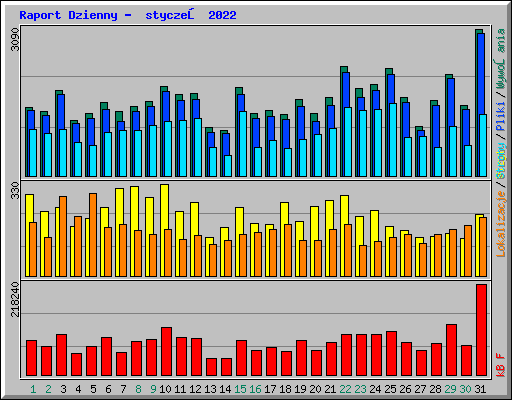Click the orange 'Lokalizacje' legend label
Viewport: 512px width, 400px height.
[501, 224]
